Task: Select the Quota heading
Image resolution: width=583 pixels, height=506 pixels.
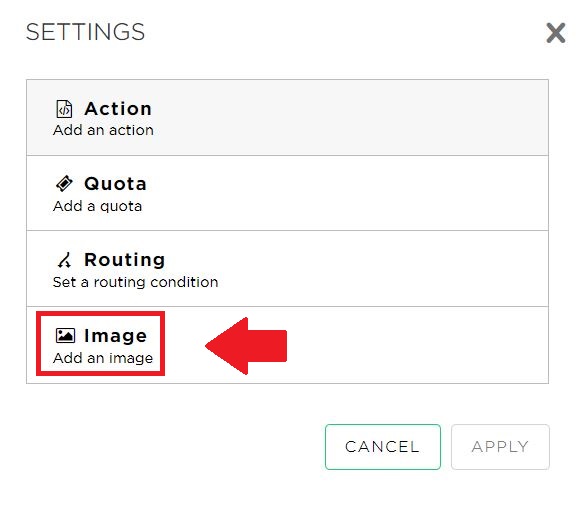Action: [x=115, y=184]
